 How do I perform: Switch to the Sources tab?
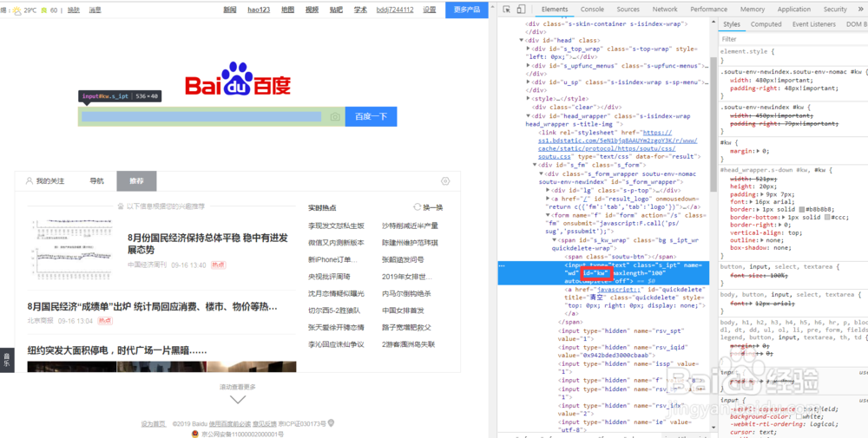[628, 10]
